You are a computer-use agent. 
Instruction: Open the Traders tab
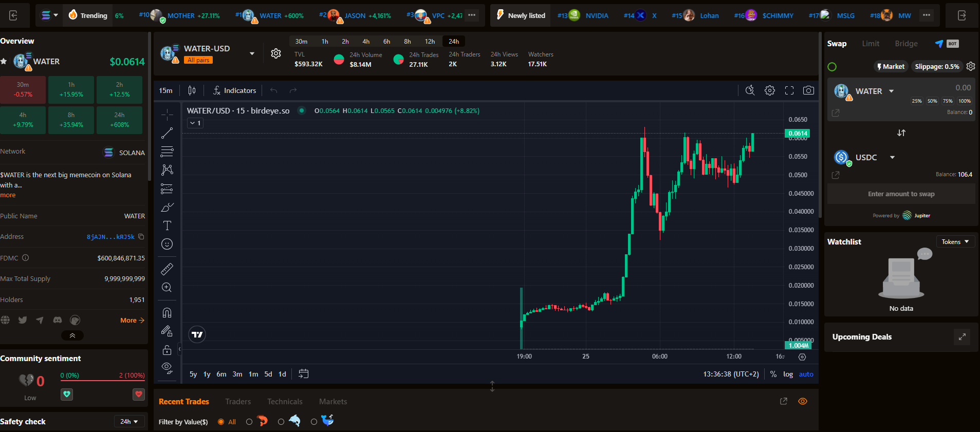(x=238, y=402)
